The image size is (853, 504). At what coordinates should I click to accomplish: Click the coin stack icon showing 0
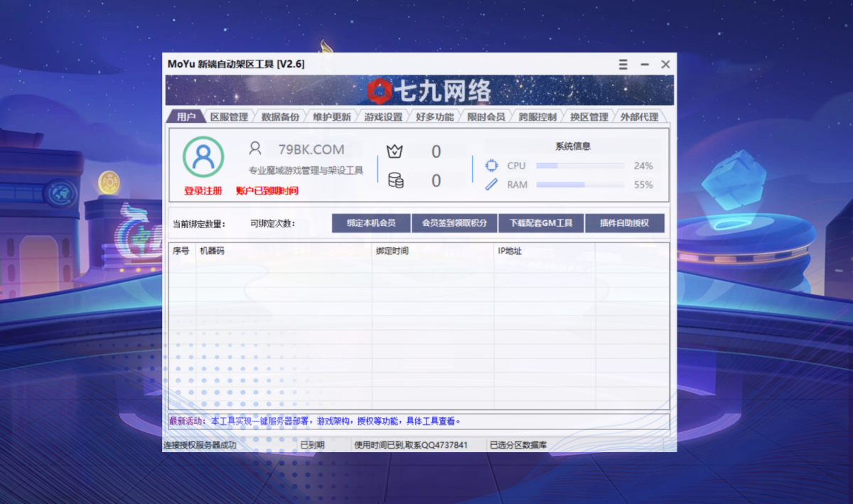[395, 180]
